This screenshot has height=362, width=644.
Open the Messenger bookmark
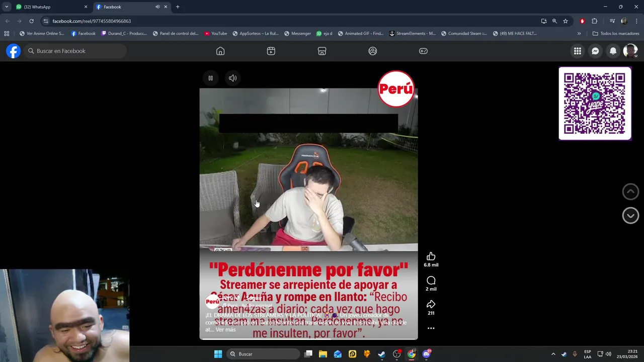pyautogui.click(x=297, y=34)
